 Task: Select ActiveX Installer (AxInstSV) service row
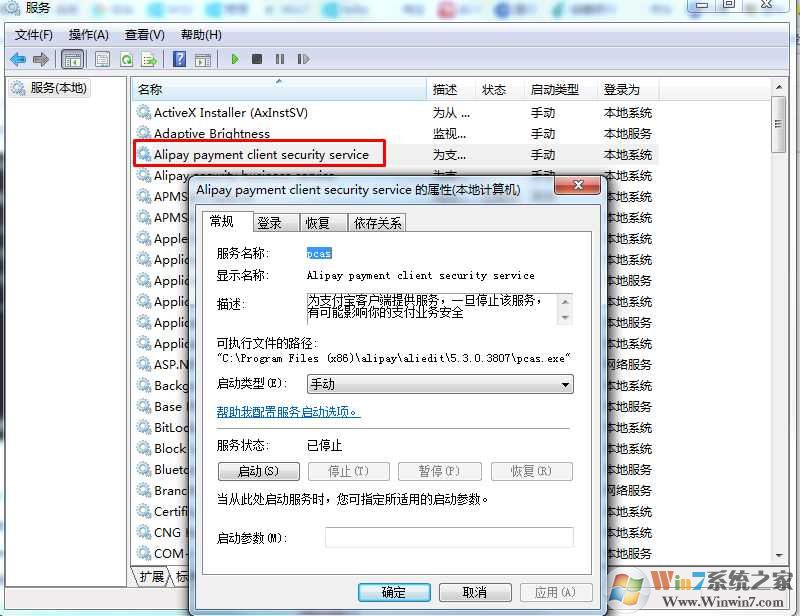pos(395,112)
